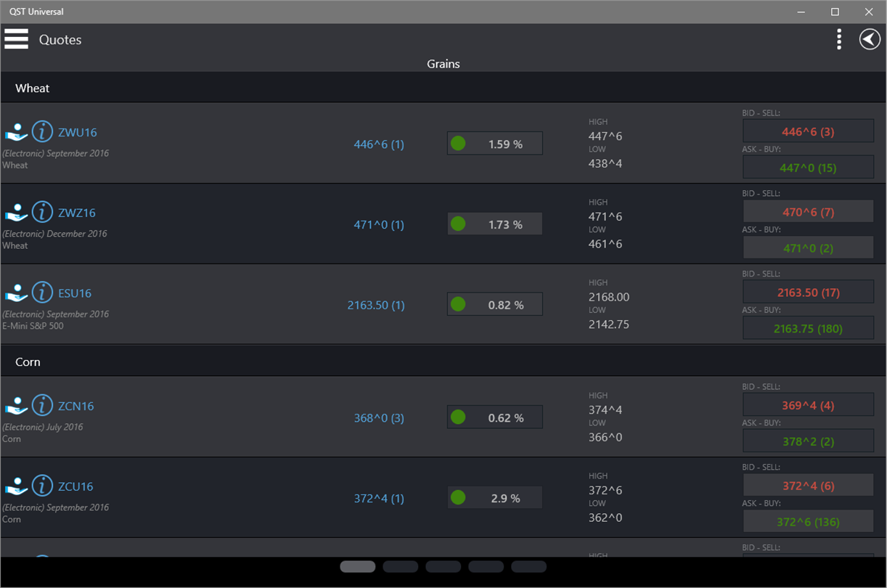Open the ZWZ16 symbol link
887x588 pixels.
77,213
